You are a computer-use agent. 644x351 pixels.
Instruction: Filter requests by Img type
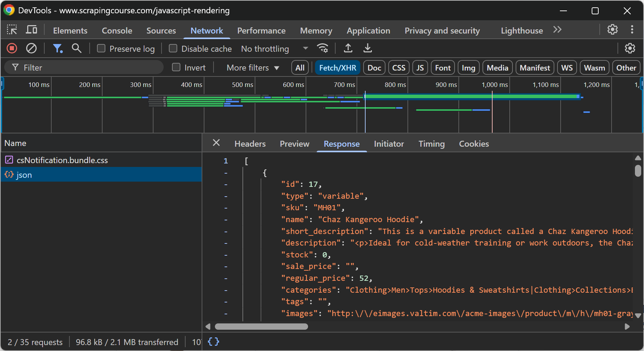point(468,68)
